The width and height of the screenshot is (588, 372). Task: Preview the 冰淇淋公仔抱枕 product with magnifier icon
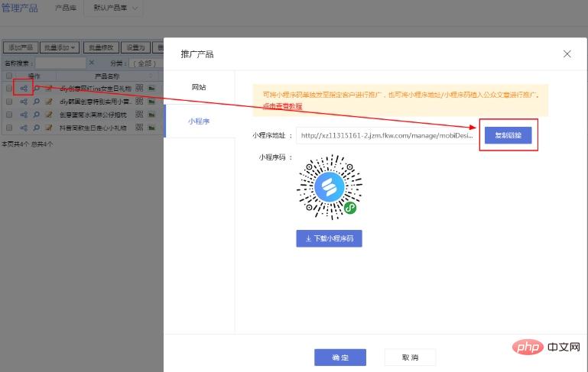(37, 115)
